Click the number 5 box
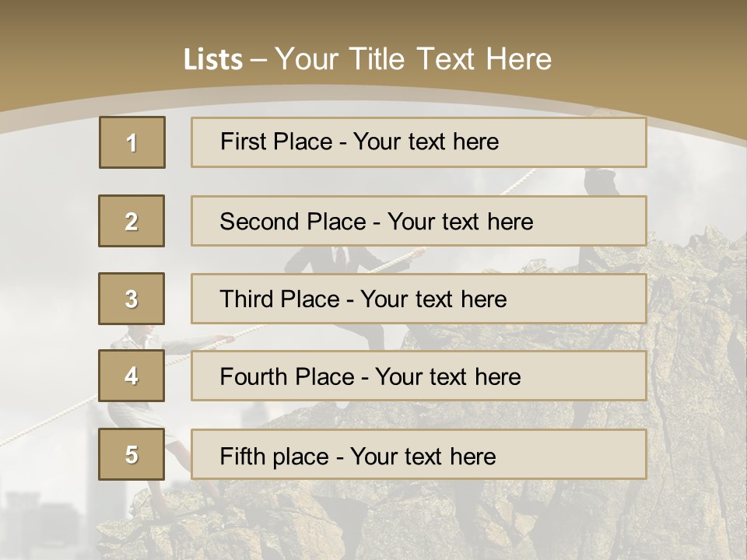This screenshot has width=747, height=560. point(132,454)
